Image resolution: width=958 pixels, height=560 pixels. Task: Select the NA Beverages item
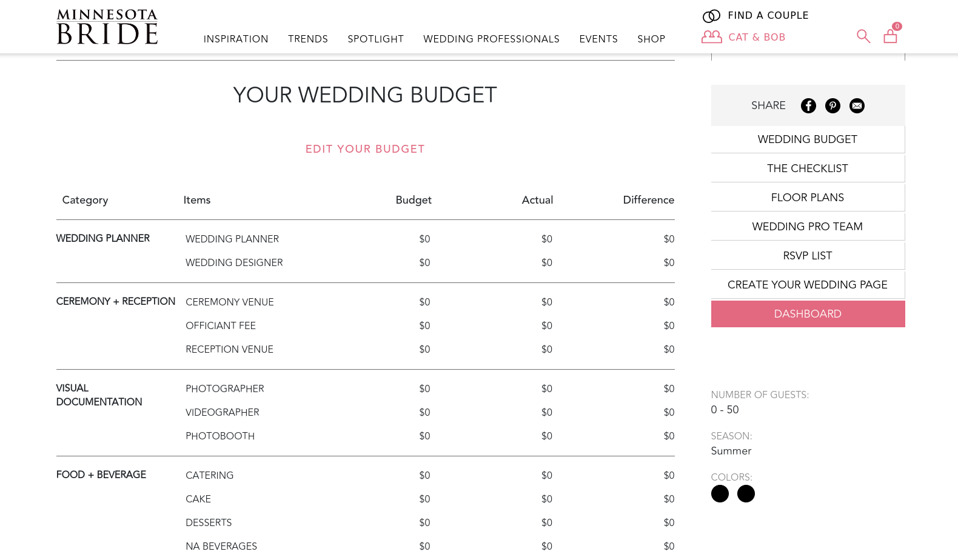click(x=221, y=546)
